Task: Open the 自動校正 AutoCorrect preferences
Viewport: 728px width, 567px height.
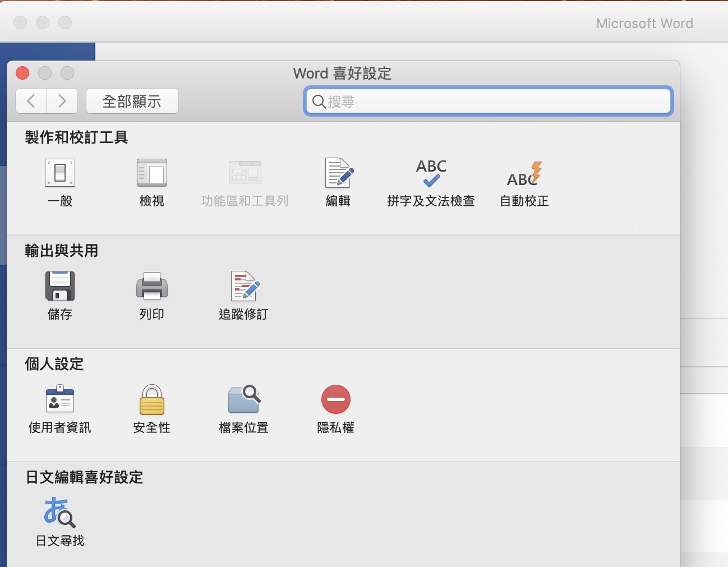Action: (524, 174)
